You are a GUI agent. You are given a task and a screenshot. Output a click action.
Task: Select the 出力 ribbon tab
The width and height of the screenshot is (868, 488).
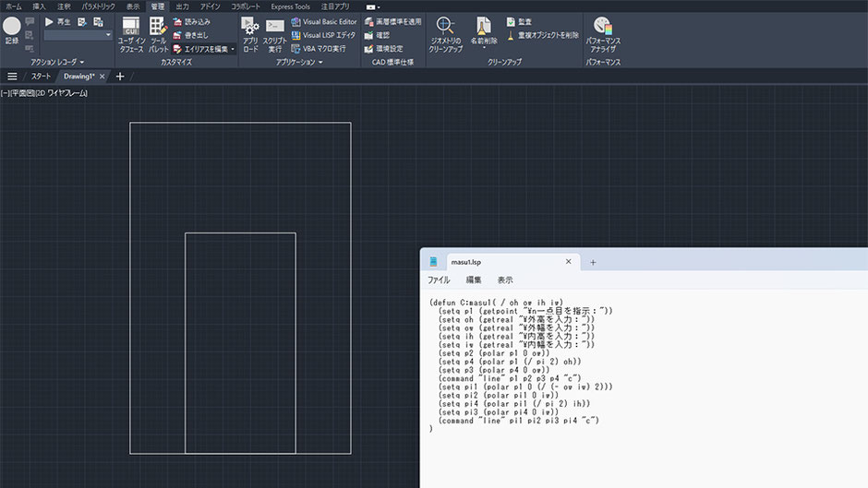pyautogui.click(x=182, y=6)
